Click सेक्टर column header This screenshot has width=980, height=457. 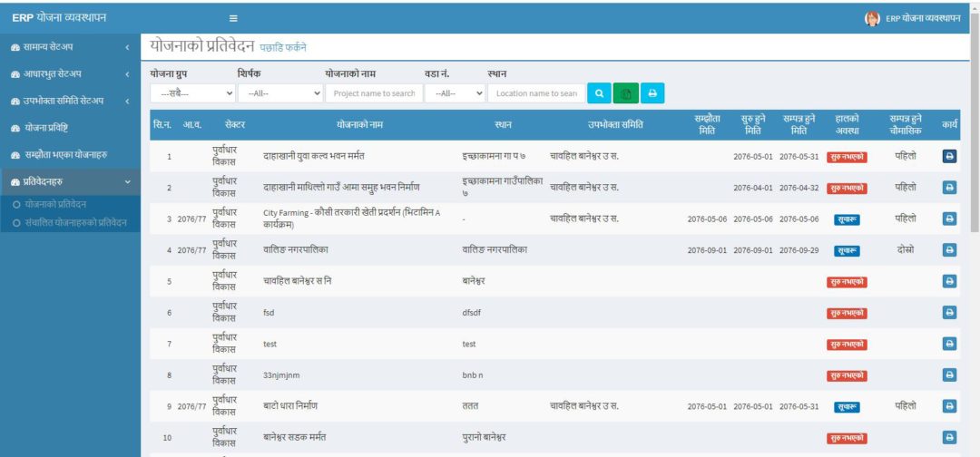pyautogui.click(x=235, y=125)
